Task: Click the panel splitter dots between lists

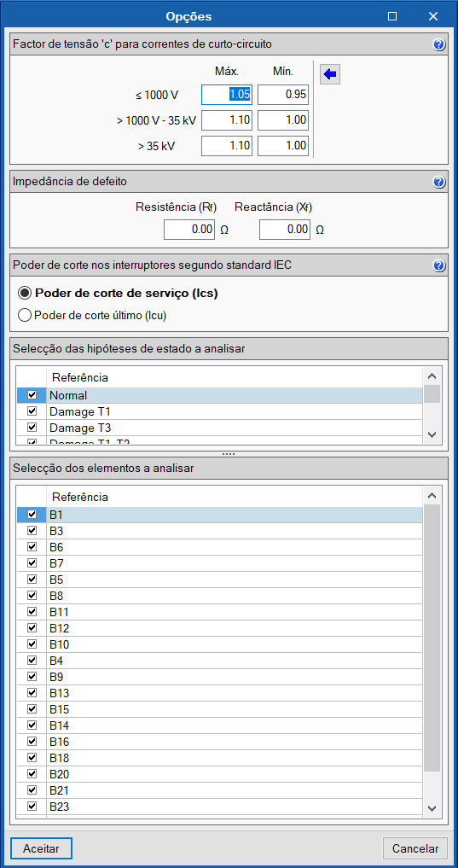Action: click(x=229, y=453)
